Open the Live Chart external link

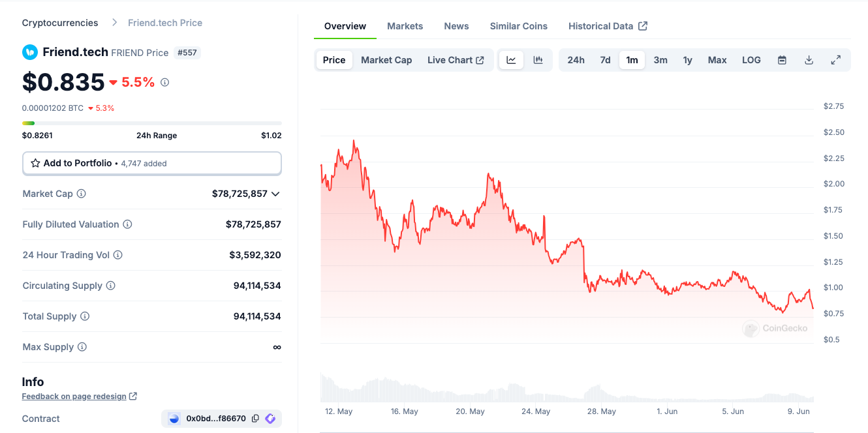pyautogui.click(x=456, y=60)
